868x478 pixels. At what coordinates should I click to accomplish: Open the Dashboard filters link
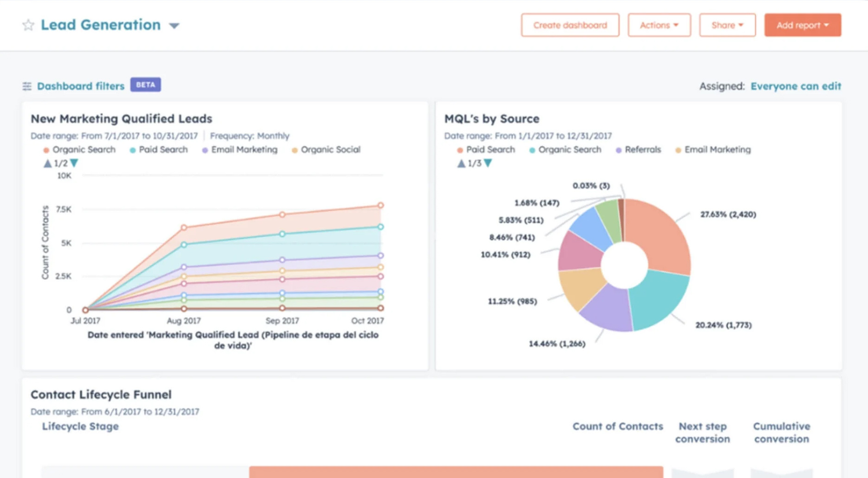[x=81, y=86]
